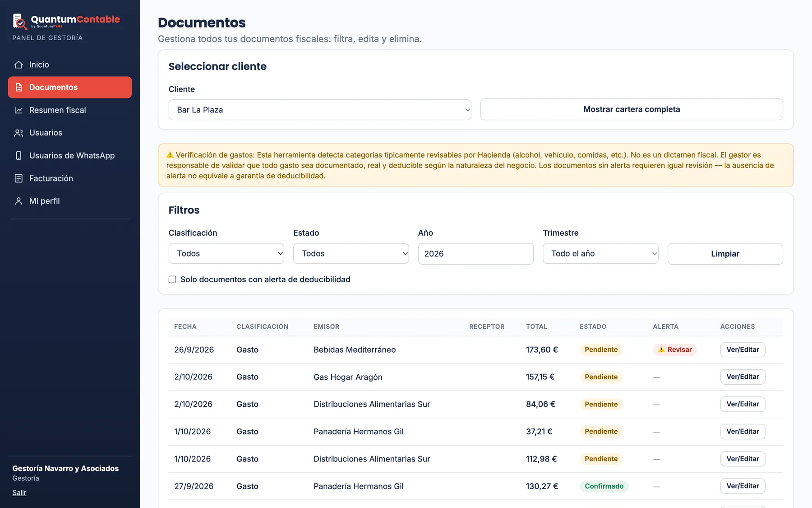Viewport: 812px width, 508px height.
Task: Open the Estado filter dropdown
Action: (x=351, y=253)
